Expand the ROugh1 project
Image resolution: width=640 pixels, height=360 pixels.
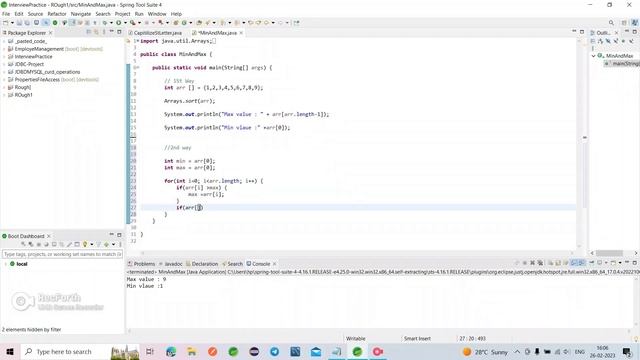(x=4, y=95)
